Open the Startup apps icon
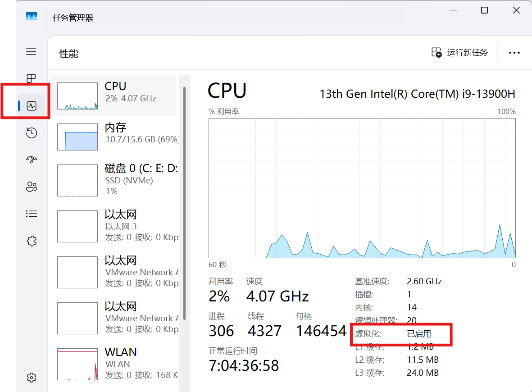 pos(31,160)
